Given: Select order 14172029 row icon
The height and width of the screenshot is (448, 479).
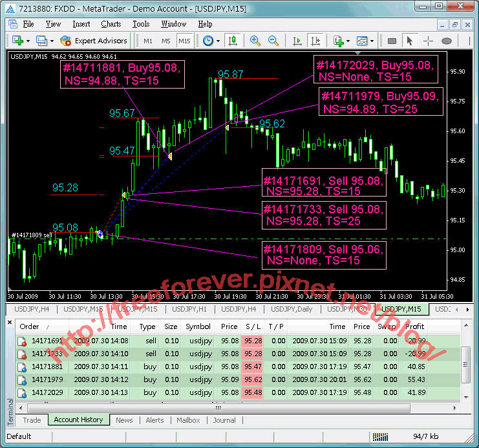Looking at the screenshot, I should [x=22, y=392].
